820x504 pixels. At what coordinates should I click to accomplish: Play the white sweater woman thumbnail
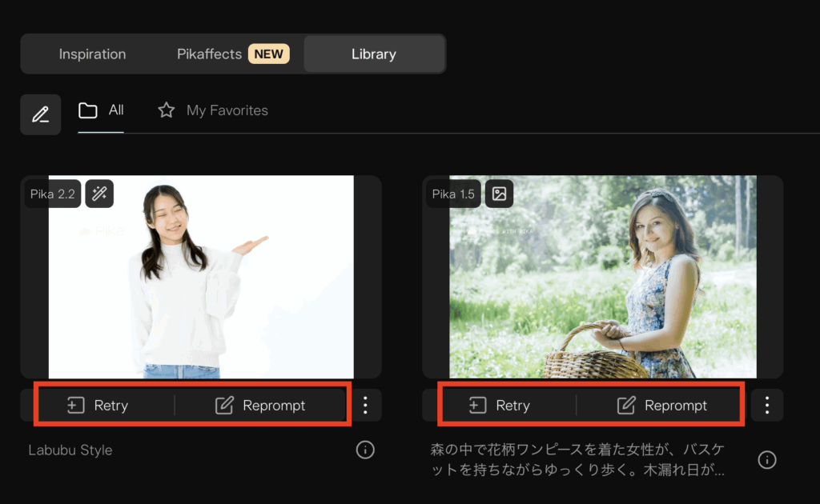pos(200,288)
